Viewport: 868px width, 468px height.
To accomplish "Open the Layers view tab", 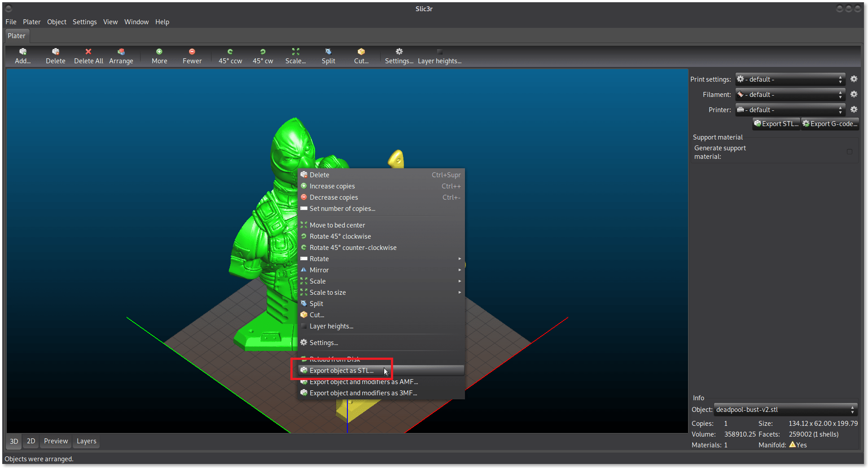I will [86, 441].
